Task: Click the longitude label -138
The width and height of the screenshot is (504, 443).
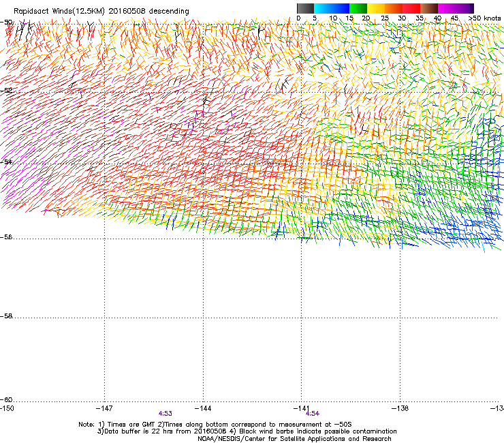Action: pos(400,408)
